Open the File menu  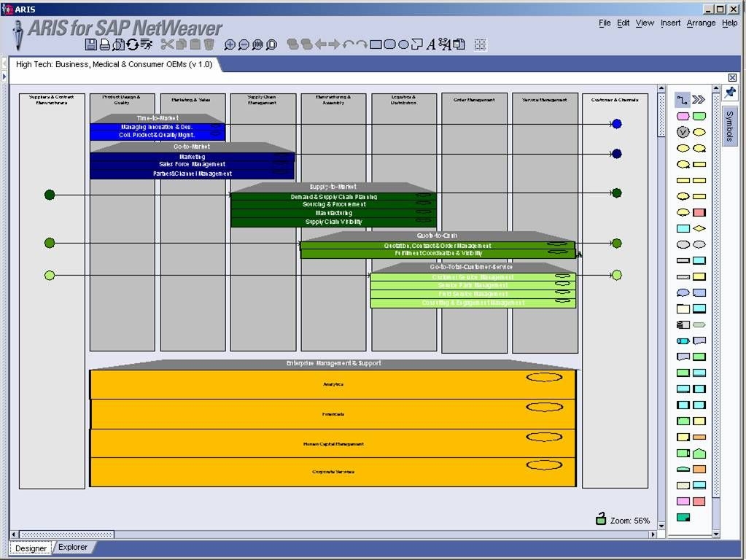(x=605, y=23)
